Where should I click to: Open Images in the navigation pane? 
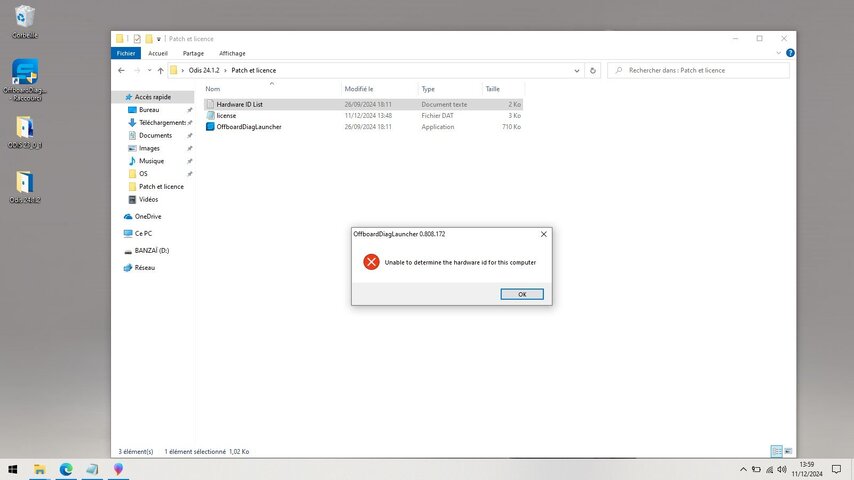coord(149,148)
